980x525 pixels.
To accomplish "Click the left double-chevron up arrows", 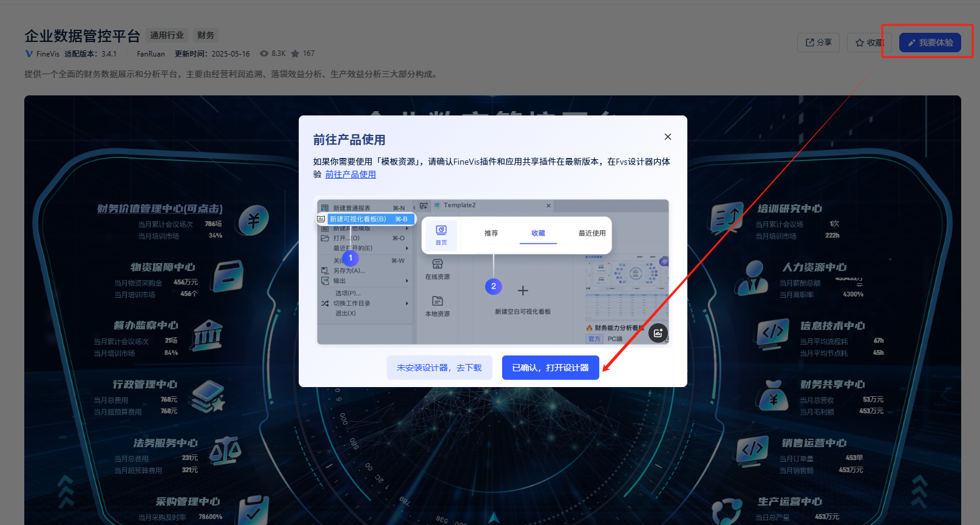I will [x=65, y=492].
